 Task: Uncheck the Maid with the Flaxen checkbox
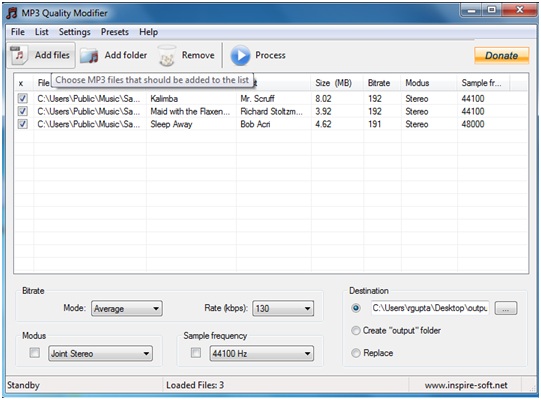tap(23, 111)
